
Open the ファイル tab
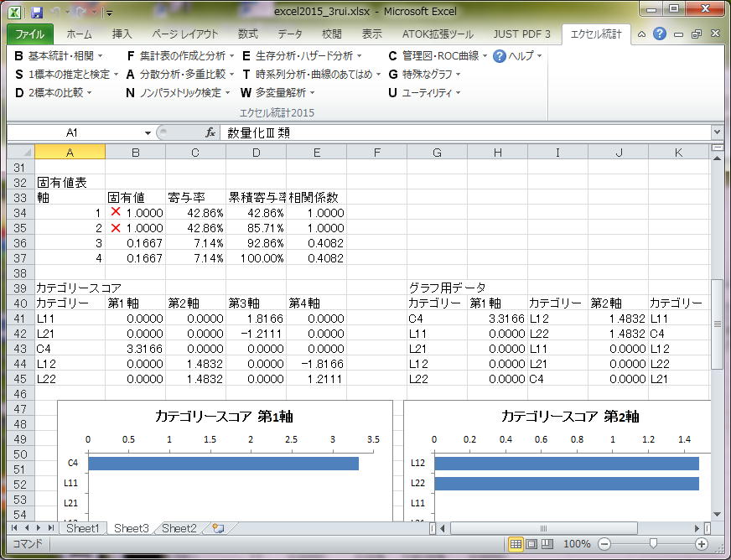pos(30,34)
